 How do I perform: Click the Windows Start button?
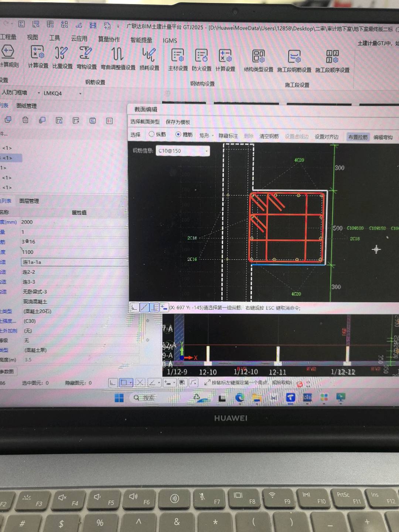[119, 398]
